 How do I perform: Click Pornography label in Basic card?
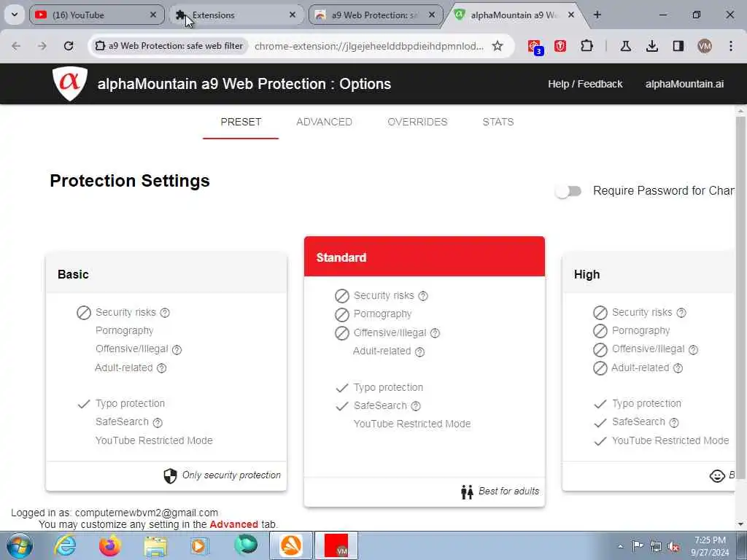pyautogui.click(x=124, y=331)
